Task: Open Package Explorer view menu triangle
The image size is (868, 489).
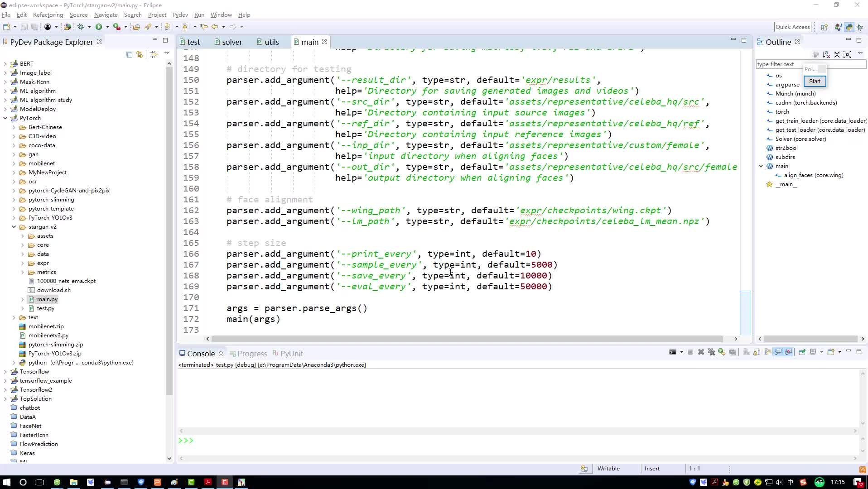Action: tap(166, 54)
